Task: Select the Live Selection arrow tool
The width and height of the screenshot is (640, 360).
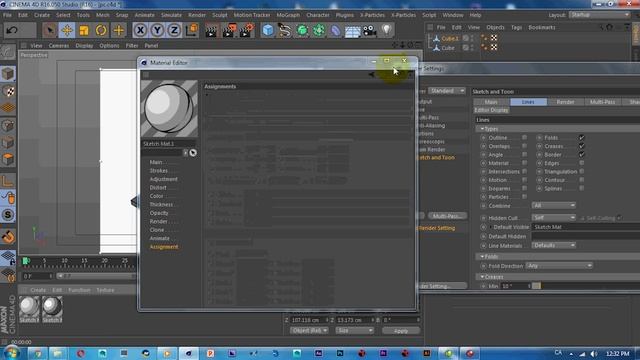Action: 49,30
